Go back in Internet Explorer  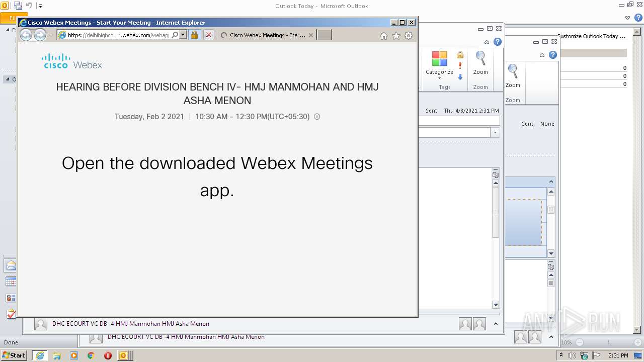tap(26, 35)
